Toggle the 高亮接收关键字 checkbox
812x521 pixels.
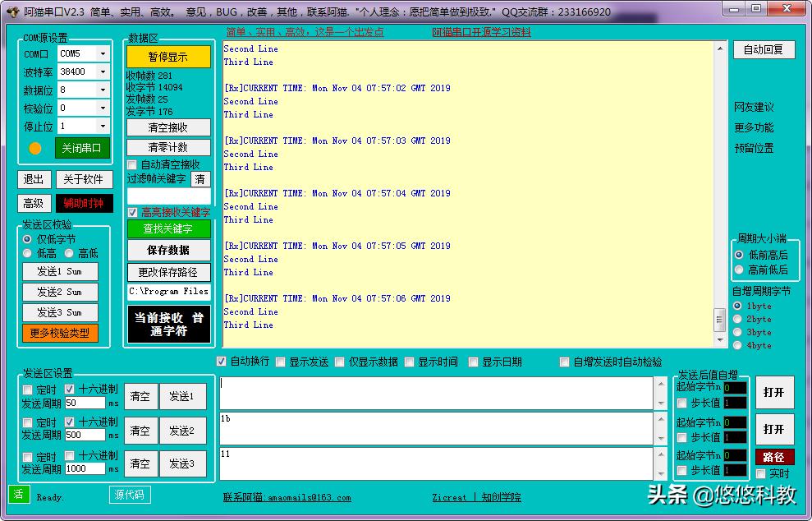(132, 213)
